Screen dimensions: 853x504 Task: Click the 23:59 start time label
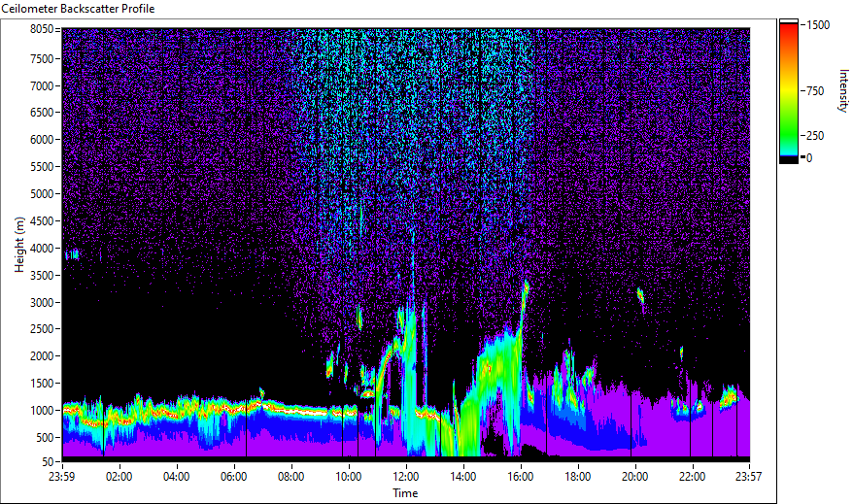[x=61, y=477]
